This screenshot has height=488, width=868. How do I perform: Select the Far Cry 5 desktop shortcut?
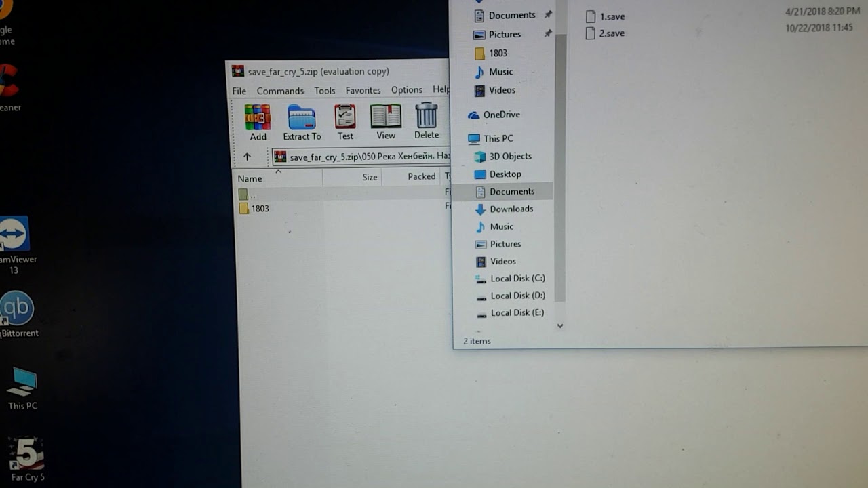tap(27, 460)
